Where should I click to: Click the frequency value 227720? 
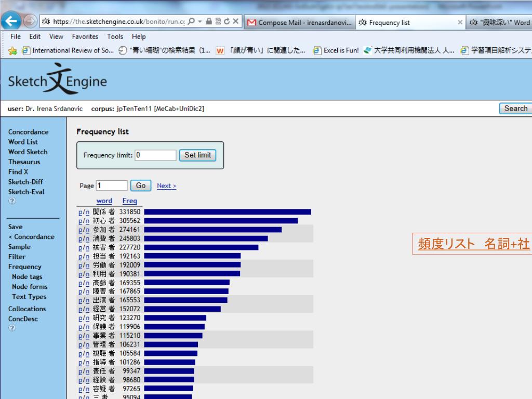pos(129,247)
